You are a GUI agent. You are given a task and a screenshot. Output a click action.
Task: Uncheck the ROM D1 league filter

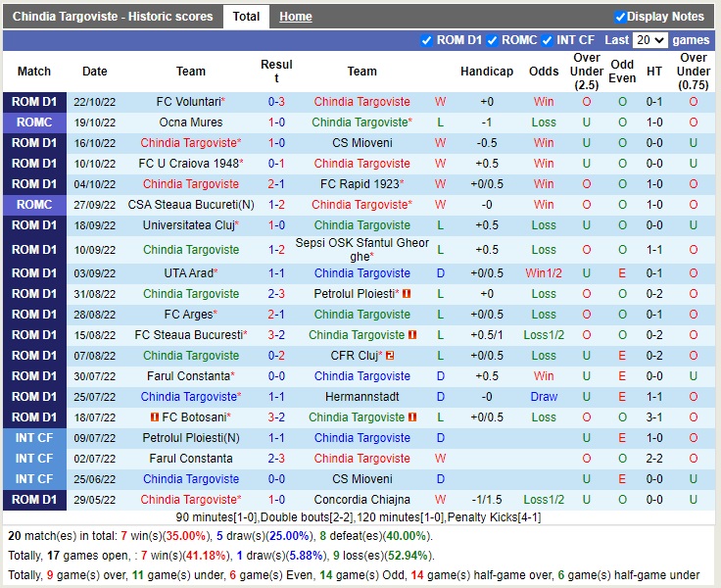426,40
